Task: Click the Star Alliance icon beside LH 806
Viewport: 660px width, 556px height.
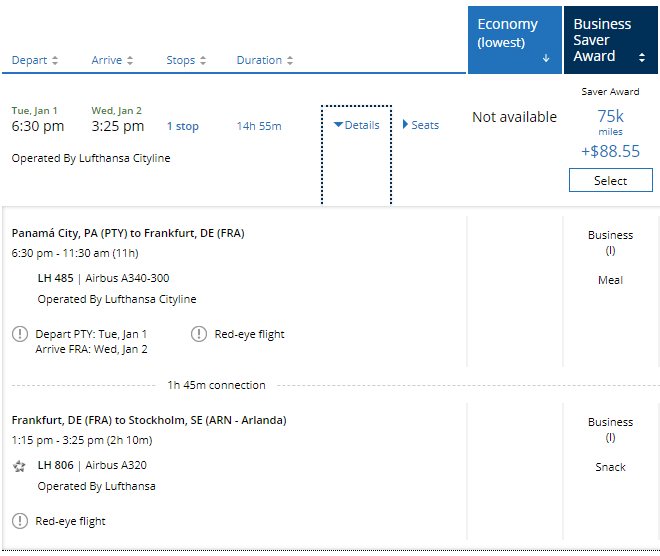Action: click(20, 466)
